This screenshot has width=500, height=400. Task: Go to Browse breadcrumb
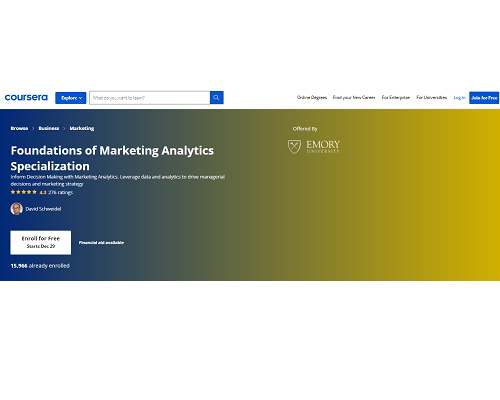point(19,128)
